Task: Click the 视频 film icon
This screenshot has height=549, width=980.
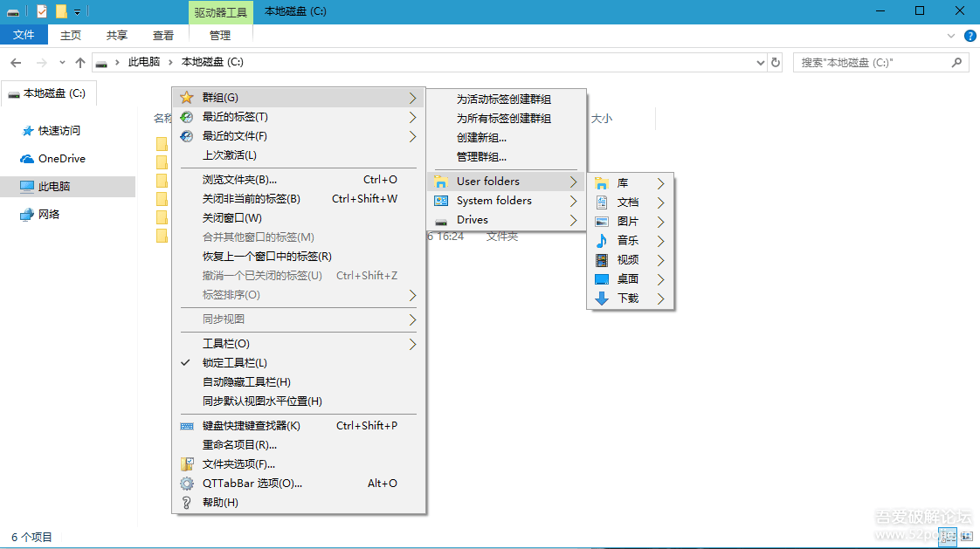Action: 602,260
